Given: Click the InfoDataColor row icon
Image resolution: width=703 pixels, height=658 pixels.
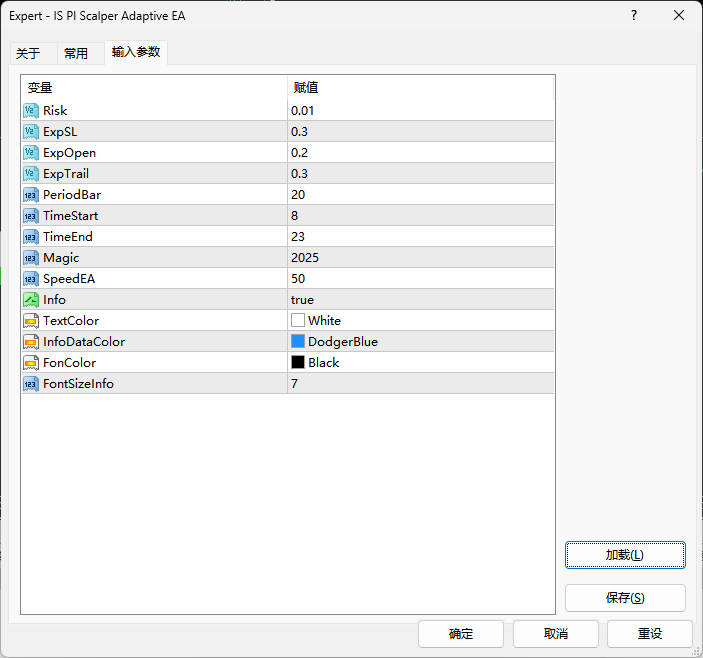Looking at the screenshot, I should [30, 341].
